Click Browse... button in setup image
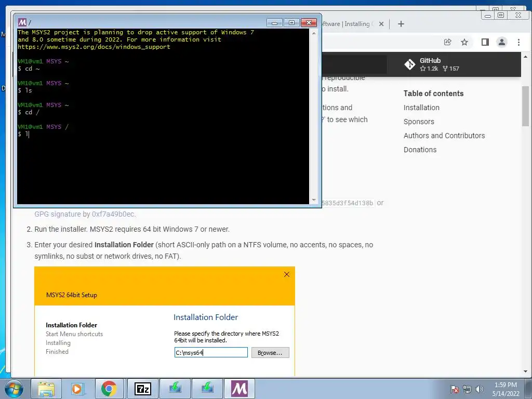 coord(270,353)
